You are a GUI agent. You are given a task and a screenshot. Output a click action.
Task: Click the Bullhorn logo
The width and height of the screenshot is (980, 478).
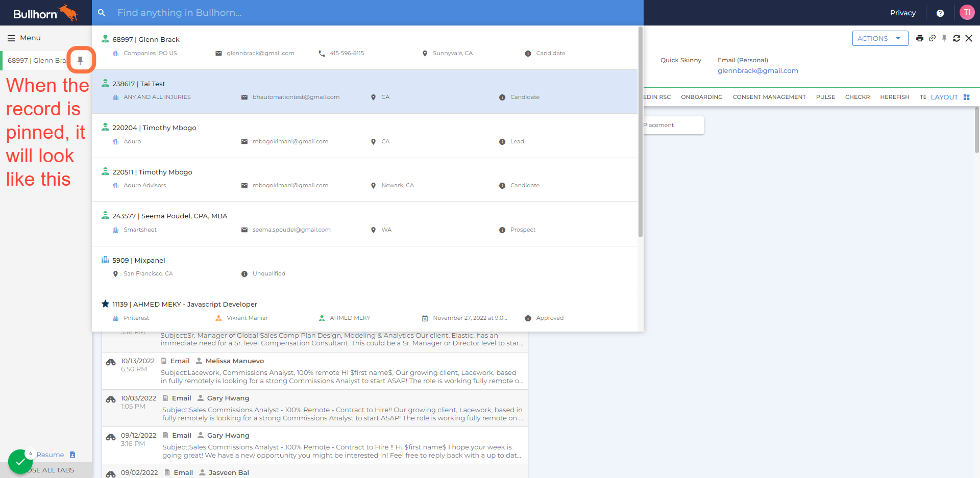click(x=45, y=13)
